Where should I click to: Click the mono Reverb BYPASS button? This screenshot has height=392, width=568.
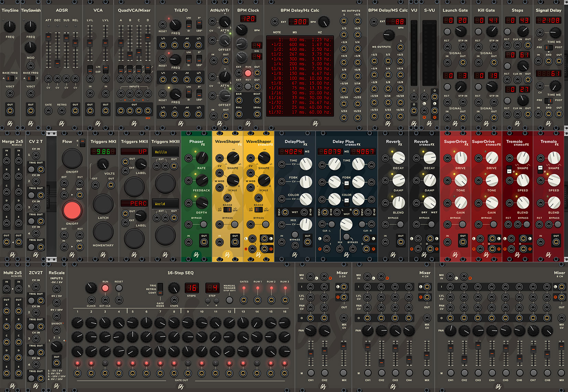coord(400,224)
